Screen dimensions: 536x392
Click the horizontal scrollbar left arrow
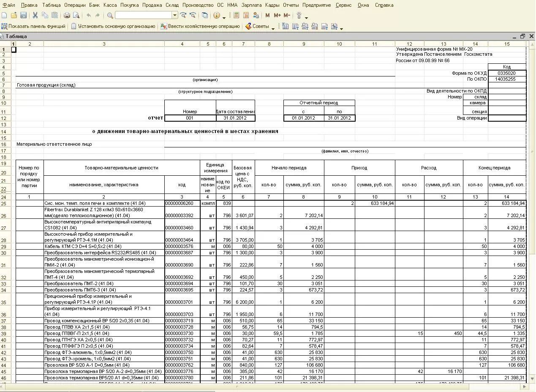click(x=3, y=387)
